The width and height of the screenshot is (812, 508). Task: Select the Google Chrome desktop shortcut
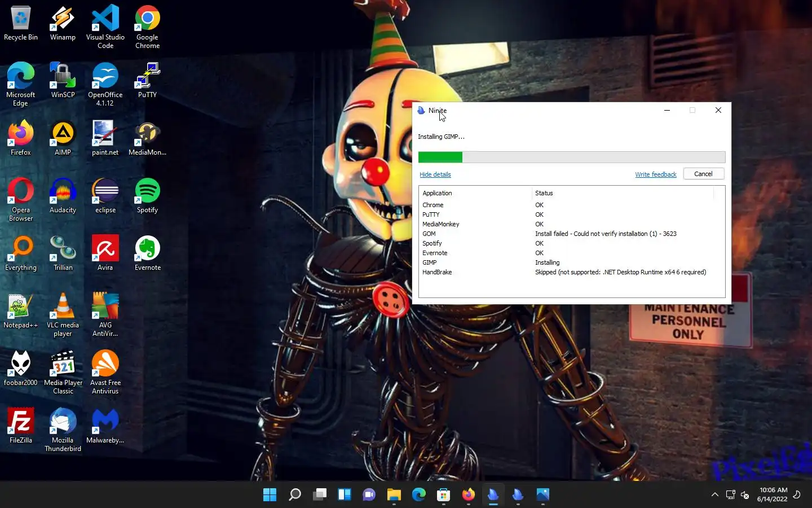click(147, 27)
